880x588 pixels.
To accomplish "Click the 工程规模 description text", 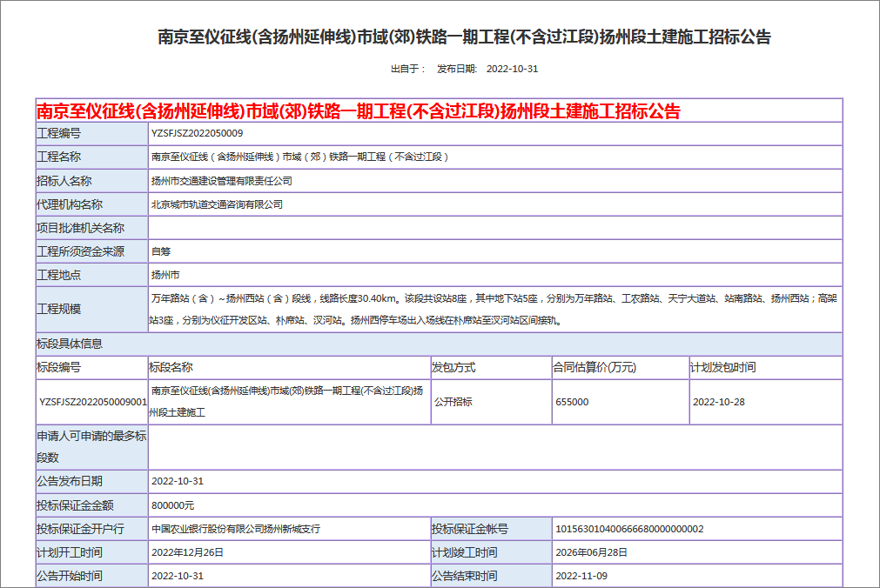I will coord(494,309).
